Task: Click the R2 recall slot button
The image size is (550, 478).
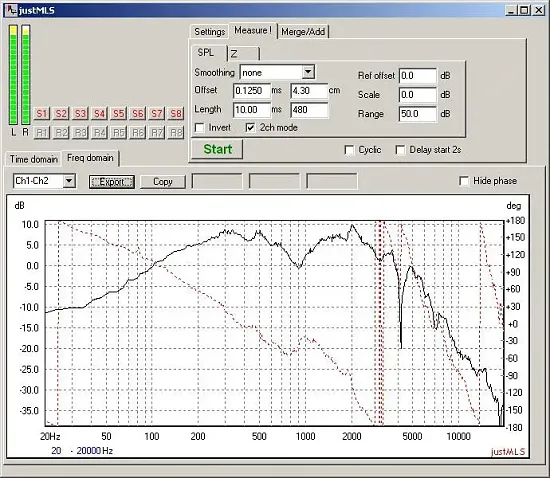Action: 61,133
